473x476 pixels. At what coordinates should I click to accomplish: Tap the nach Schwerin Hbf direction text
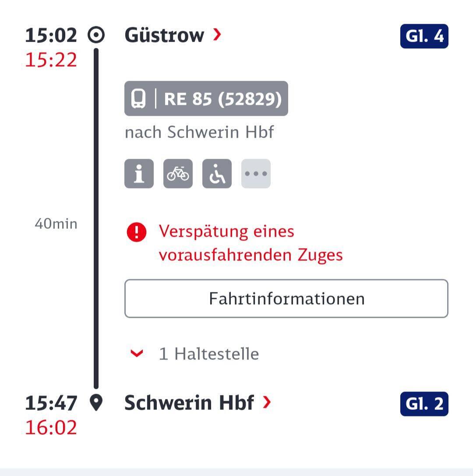coord(199,132)
